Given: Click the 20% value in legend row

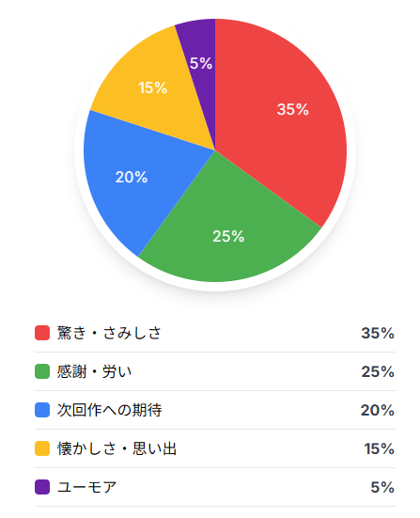Looking at the screenshot, I should tap(378, 410).
